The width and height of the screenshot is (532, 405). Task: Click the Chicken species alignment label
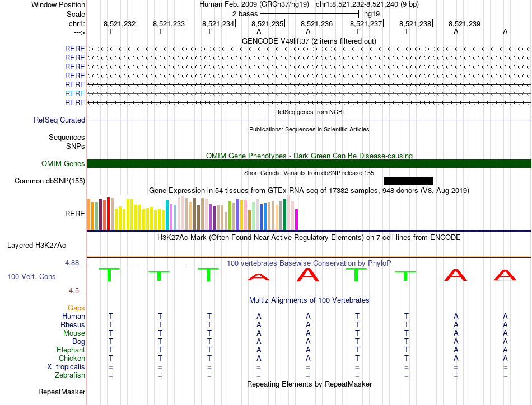[72, 358]
